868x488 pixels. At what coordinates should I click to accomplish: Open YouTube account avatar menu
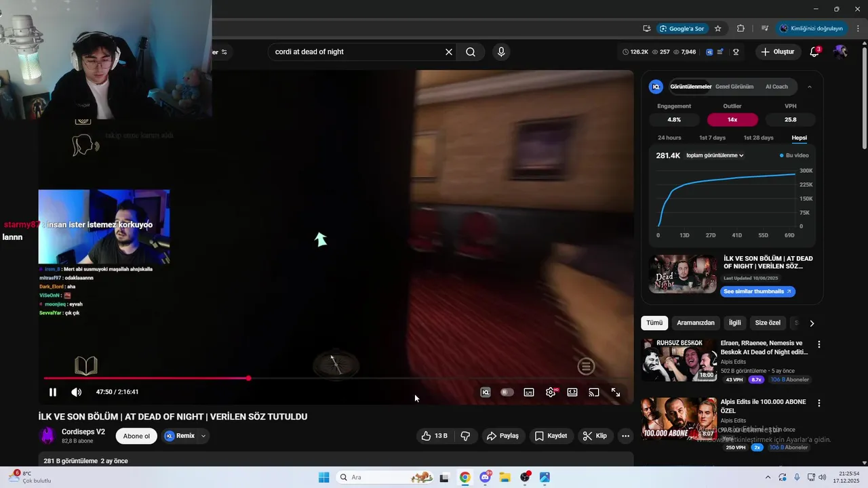(841, 52)
